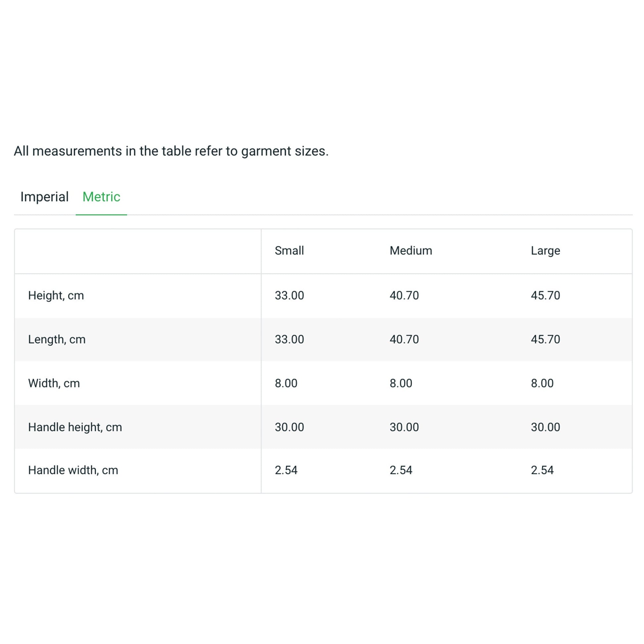Click the Small handle height value 30.00
Image resolution: width=644 pixels, height=644 pixels.
289,427
